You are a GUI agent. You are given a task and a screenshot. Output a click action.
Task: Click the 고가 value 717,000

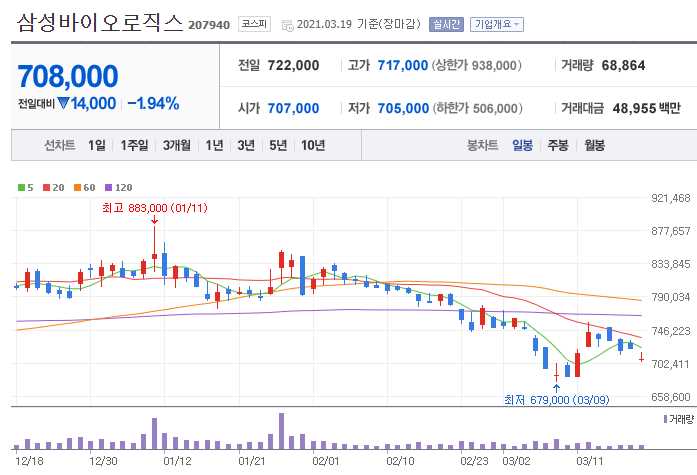pyautogui.click(x=403, y=65)
